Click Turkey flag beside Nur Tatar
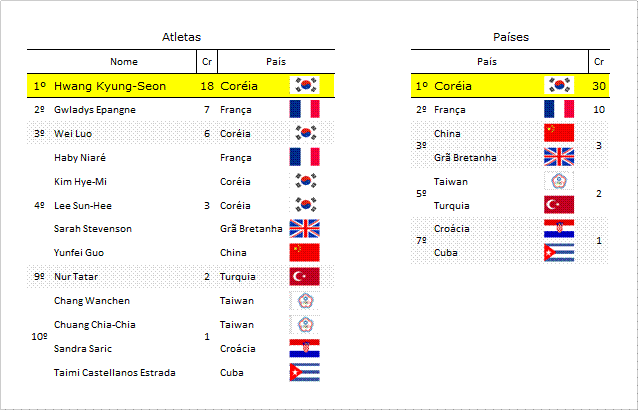Screen dimensions: 638x411 (x=304, y=277)
